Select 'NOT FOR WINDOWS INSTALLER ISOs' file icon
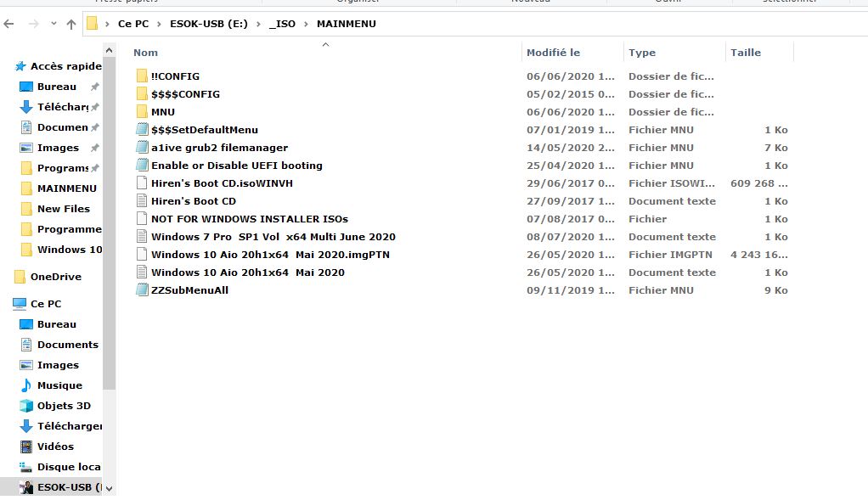The height and width of the screenshot is (500, 868). tap(142, 218)
